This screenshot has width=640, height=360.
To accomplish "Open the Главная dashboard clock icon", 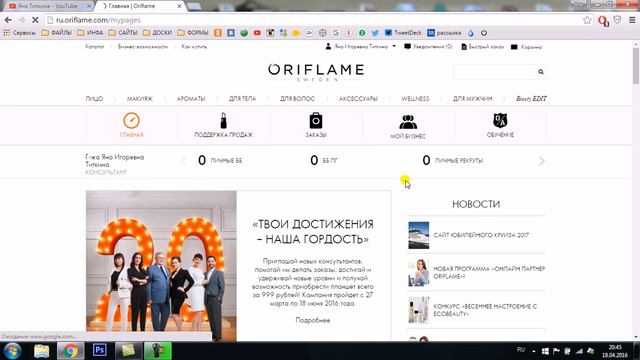I will [x=131, y=121].
